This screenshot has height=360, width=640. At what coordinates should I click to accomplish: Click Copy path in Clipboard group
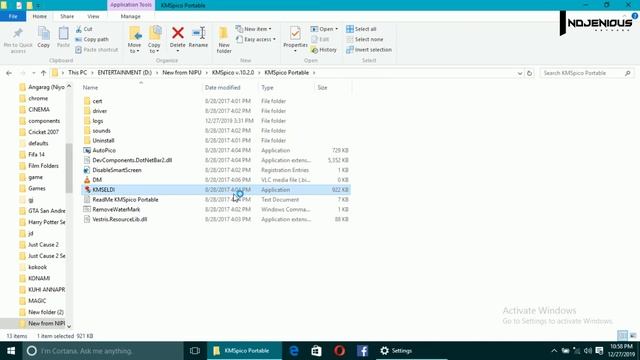point(92,40)
